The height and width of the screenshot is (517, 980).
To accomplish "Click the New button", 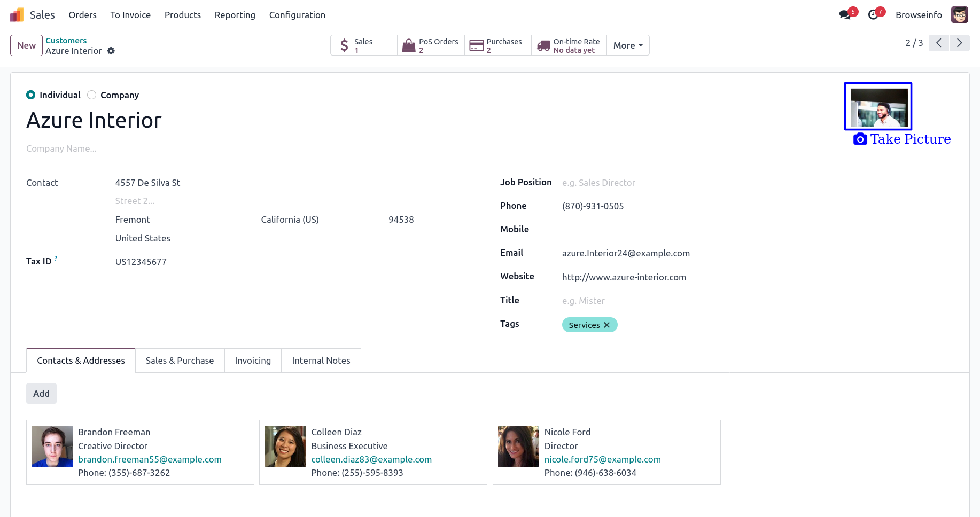I will click(26, 45).
